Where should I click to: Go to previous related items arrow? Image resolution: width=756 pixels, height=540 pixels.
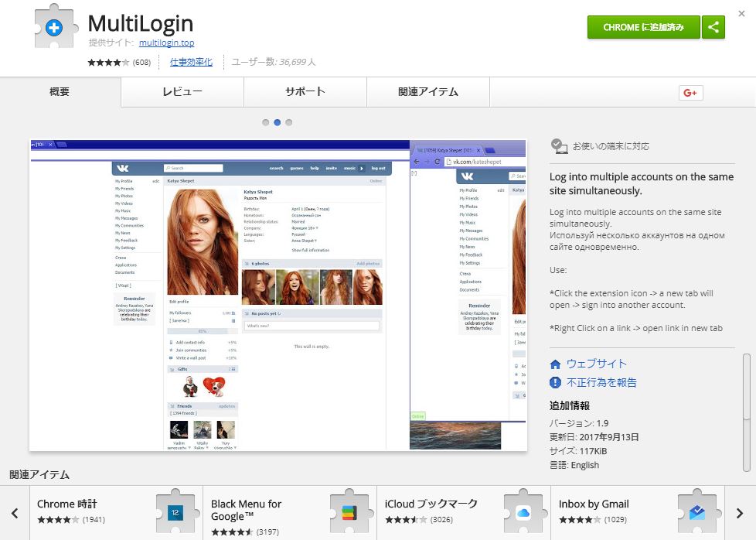point(15,513)
